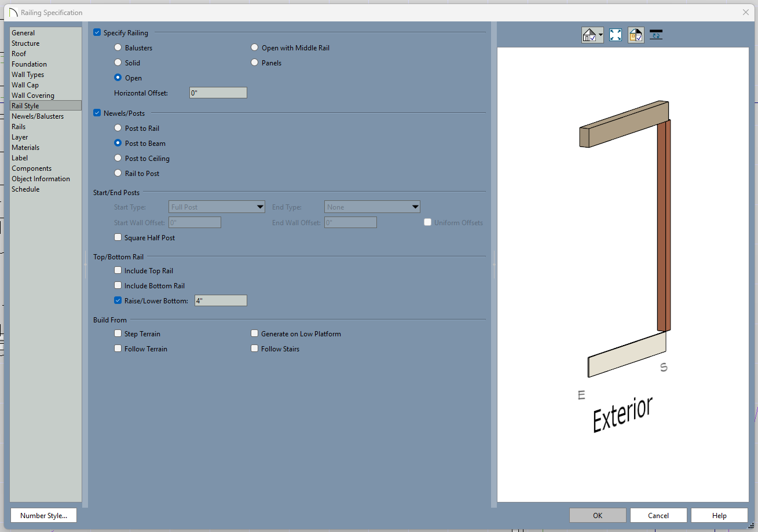Switch to the Materials panel
The height and width of the screenshot is (532, 758).
click(x=25, y=148)
